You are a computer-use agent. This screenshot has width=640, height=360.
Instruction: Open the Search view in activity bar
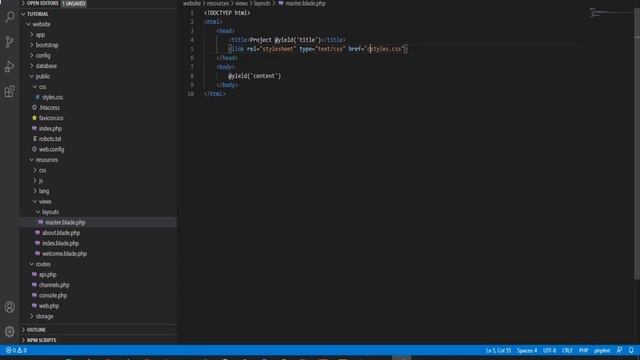(9, 17)
